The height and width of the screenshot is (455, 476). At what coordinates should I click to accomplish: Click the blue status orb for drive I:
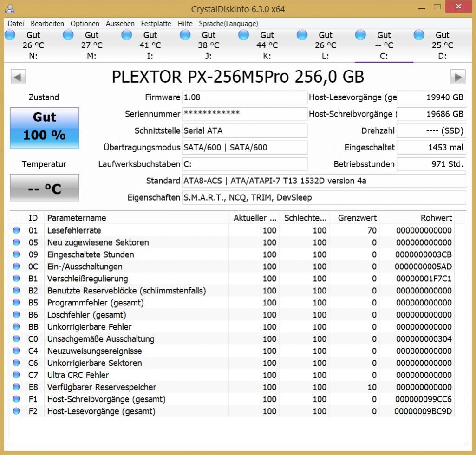[x=127, y=35]
